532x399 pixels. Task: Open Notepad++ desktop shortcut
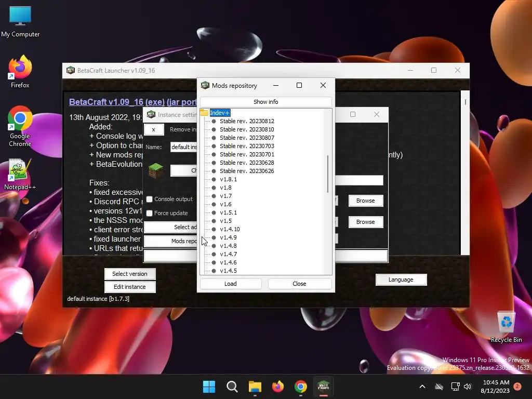coord(20,175)
